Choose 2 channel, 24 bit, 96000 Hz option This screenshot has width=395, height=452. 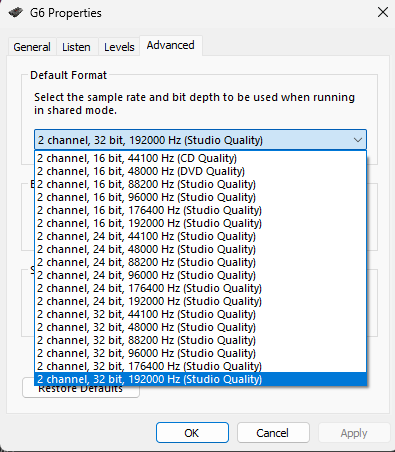(x=200, y=275)
